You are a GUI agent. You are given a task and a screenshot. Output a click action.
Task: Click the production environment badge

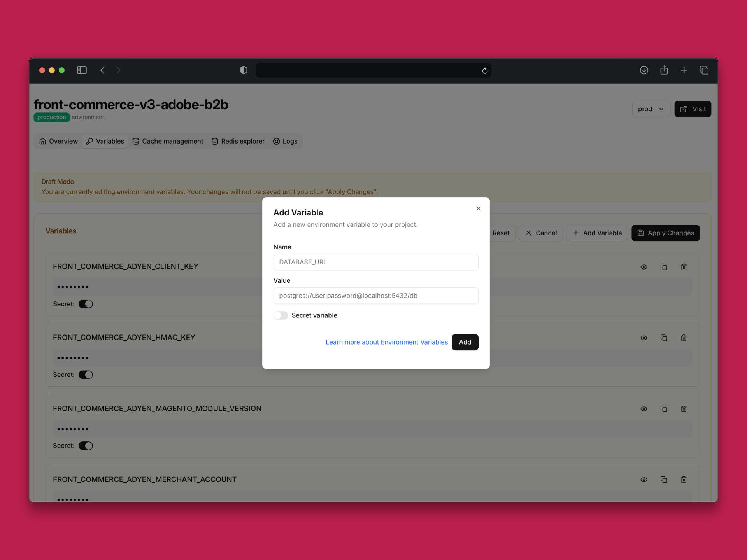[52, 117]
